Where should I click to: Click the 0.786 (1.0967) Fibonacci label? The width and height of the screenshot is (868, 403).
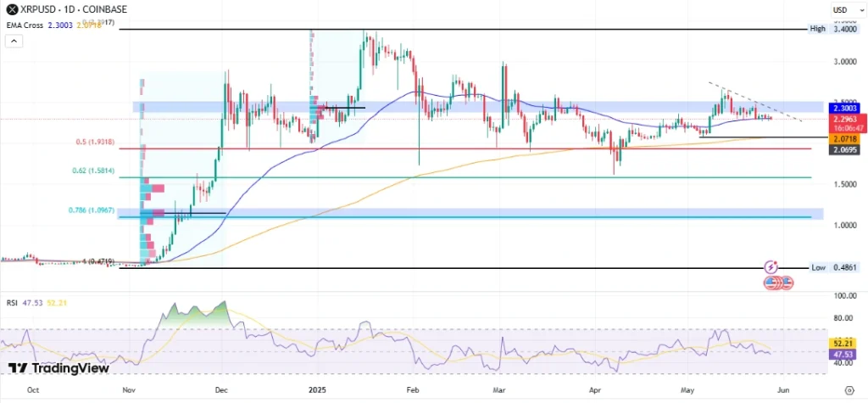pyautogui.click(x=92, y=210)
